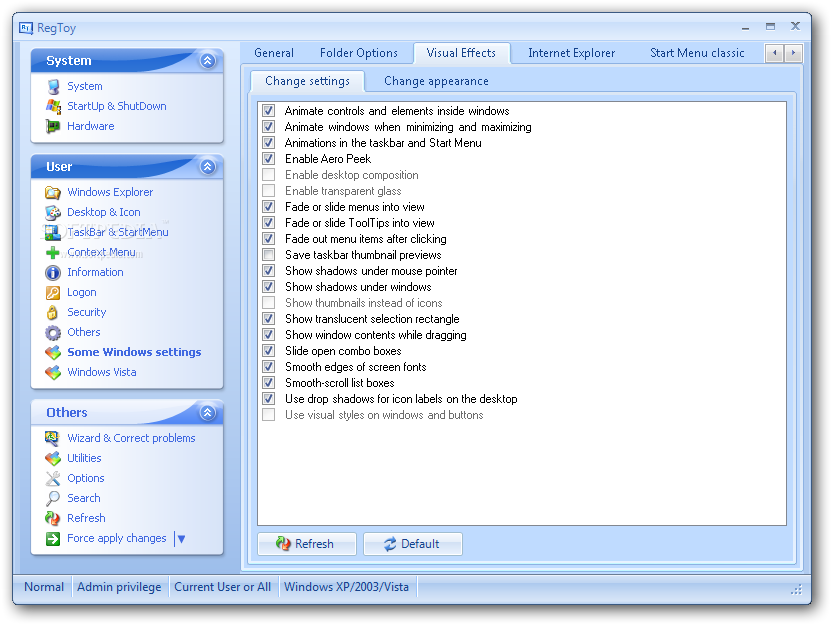Toggle Fade or slide menus into view
The height and width of the screenshot is (625, 832).
(269, 207)
